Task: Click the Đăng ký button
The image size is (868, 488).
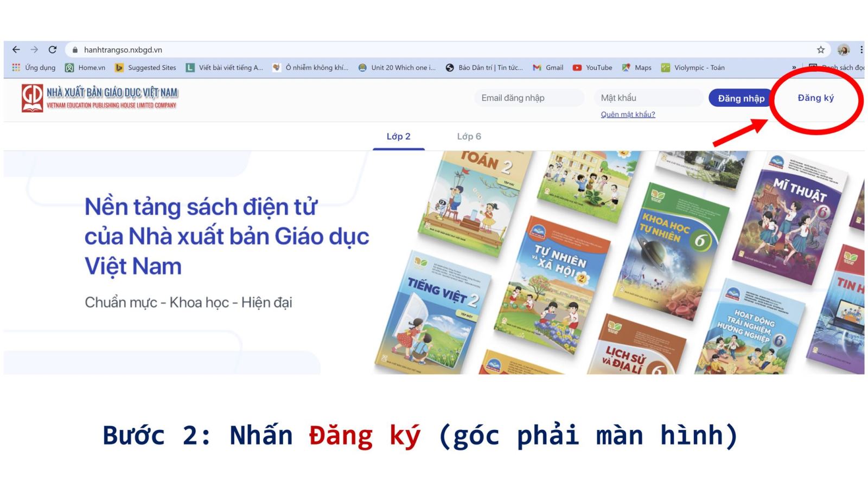Action: tap(815, 98)
